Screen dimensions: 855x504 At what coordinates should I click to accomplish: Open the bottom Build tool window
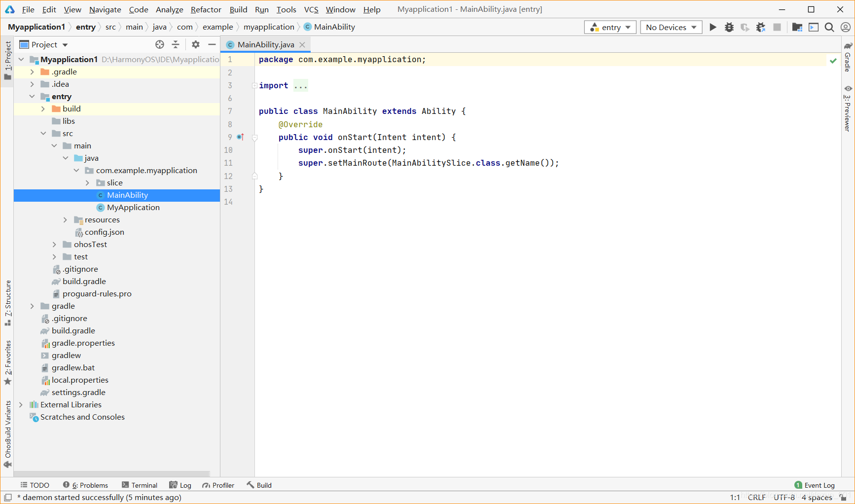point(259,485)
